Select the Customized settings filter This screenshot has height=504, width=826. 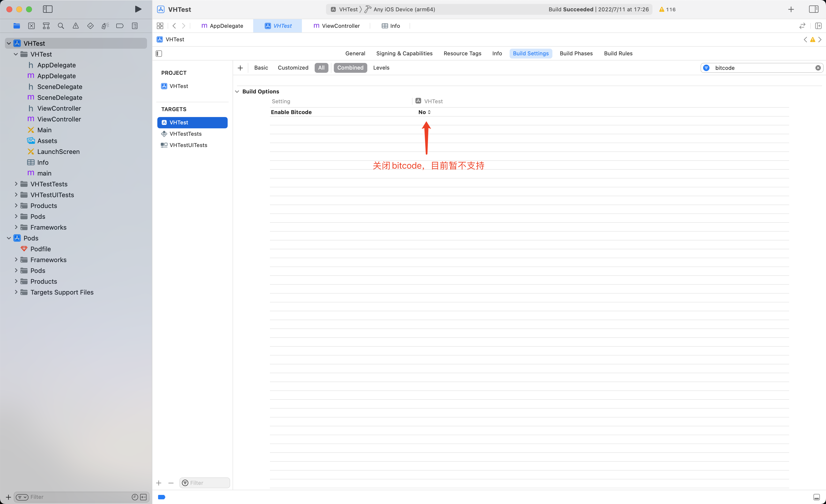(x=293, y=68)
